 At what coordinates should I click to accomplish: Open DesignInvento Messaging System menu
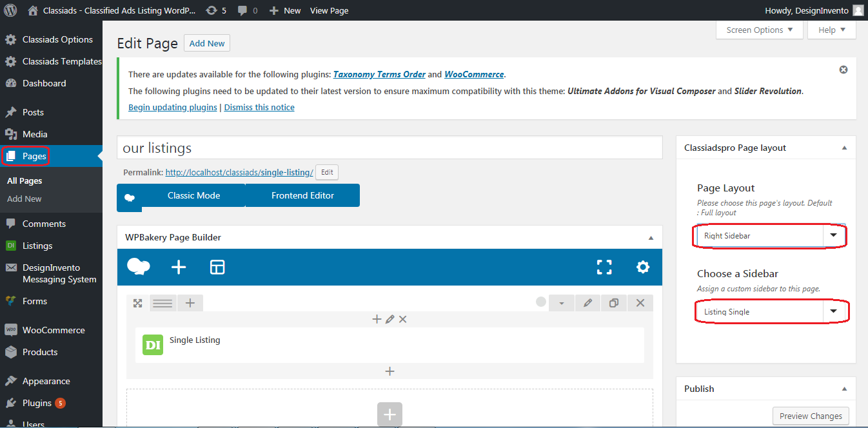[51, 273]
